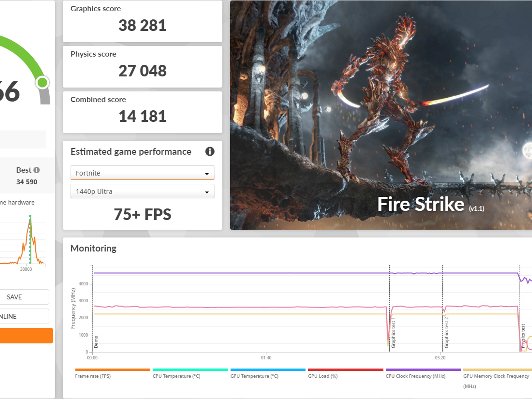532x399 pixels.
Task: Click the Best score value 34 590
Action: click(27, 182)
